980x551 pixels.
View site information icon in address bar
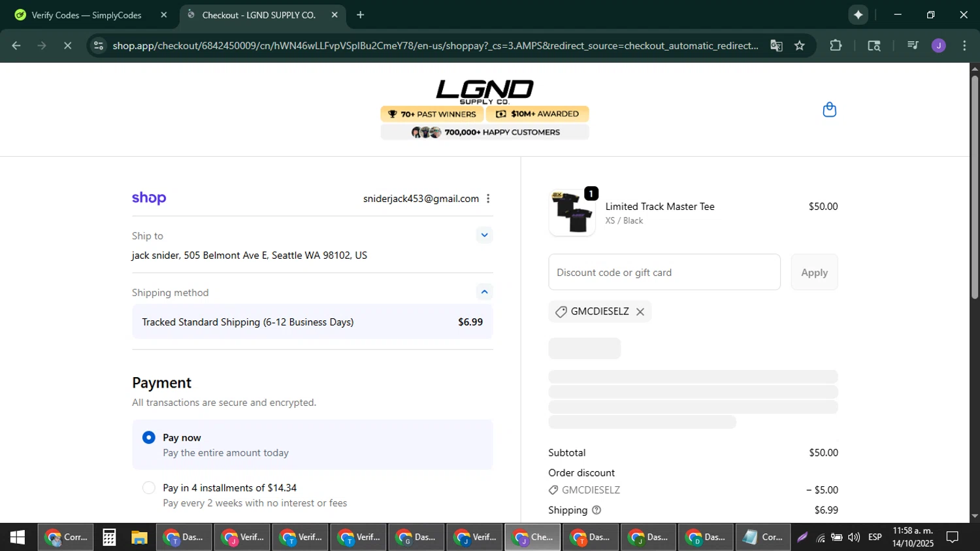pyautogui.click(x=98, y=46)
